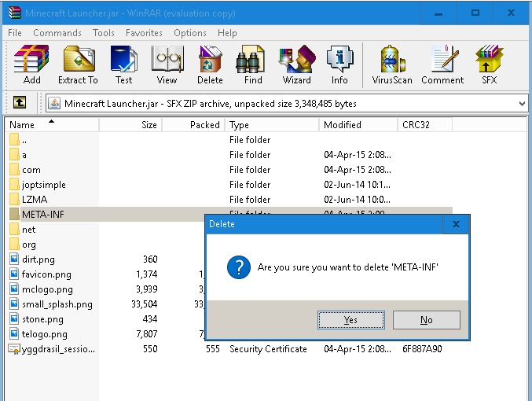Click the Add toolbar icon
The width and height of the screenshot is (532, 401).
[31, 59]
